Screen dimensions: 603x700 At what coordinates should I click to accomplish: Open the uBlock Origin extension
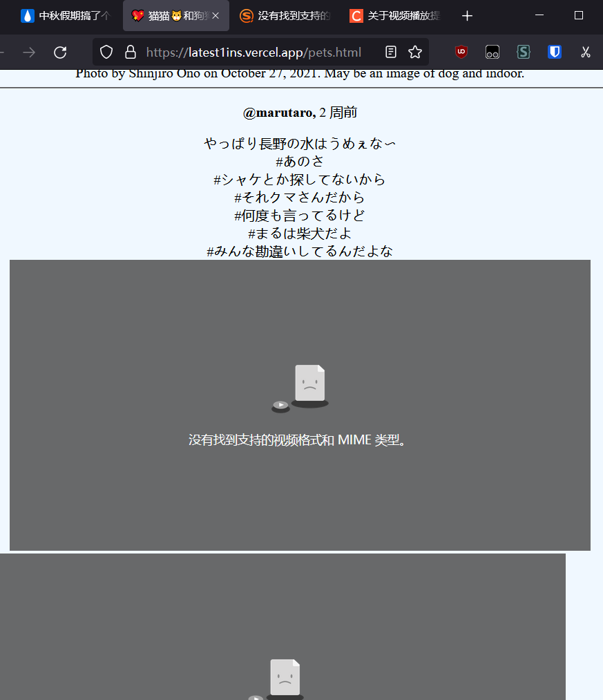461,53
